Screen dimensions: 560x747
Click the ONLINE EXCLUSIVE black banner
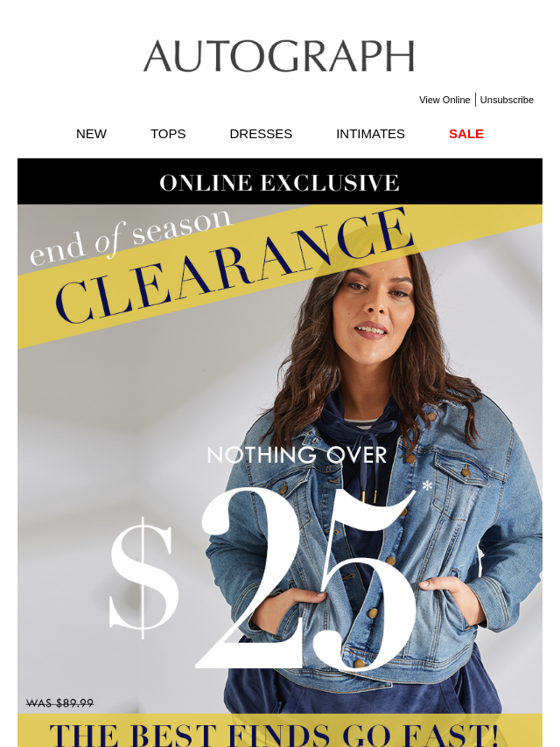pyautogui.click(x=280, y=182)
